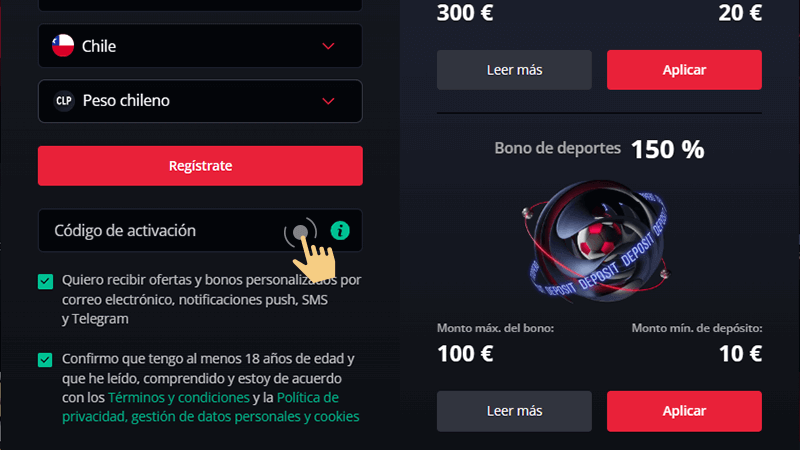This screenshot has height=450, width=800.
Task: Click the sports bonus deposit ball graphic
Action: [597, 240]
